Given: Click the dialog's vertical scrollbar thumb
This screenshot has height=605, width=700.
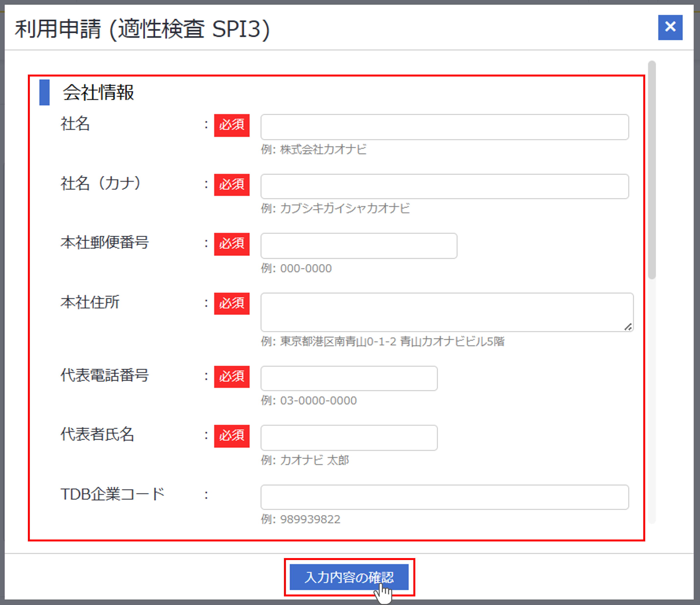Looking at the screenshot, I should pyautogui.click(x=652, y=170).
